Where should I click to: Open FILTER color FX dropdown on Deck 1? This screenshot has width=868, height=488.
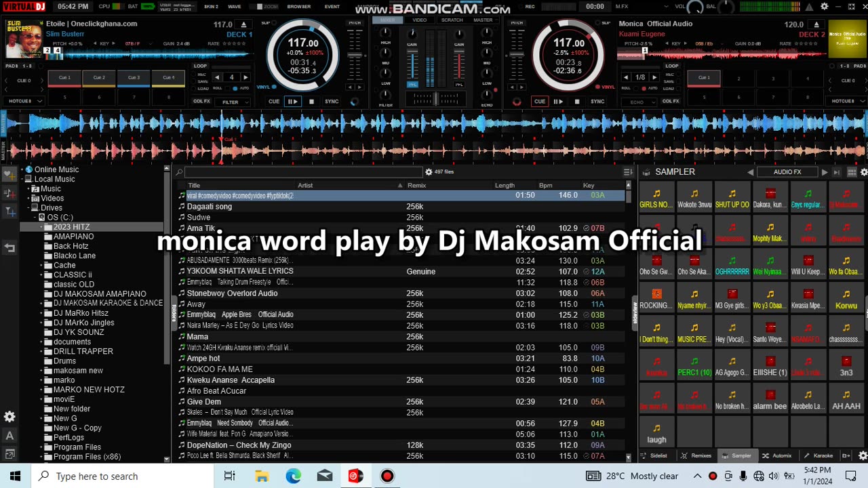(233, 102)
